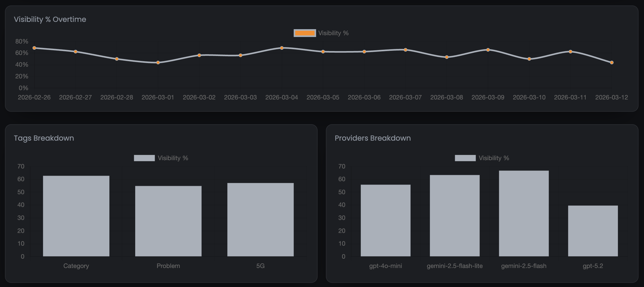The height and width of the screenshot is (287, 644).
Task: Click the Problem bar in Tags Breakdown
Action: [168, 221]
